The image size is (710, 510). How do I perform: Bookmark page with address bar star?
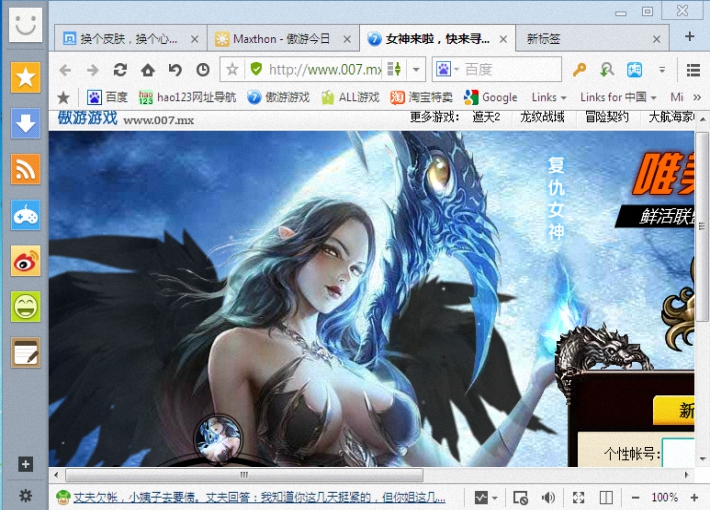(x=232, y=69)
